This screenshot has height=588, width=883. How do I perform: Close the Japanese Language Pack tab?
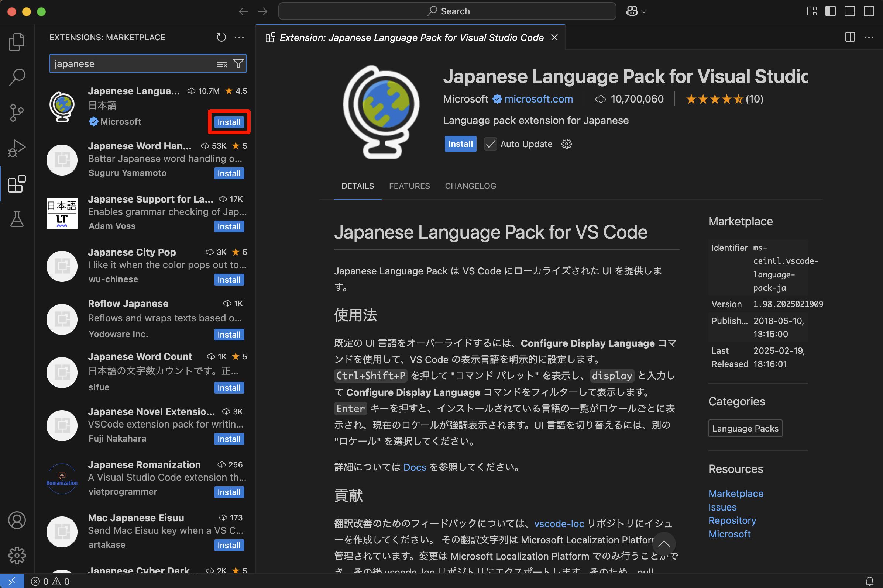[x=554, y=38]
